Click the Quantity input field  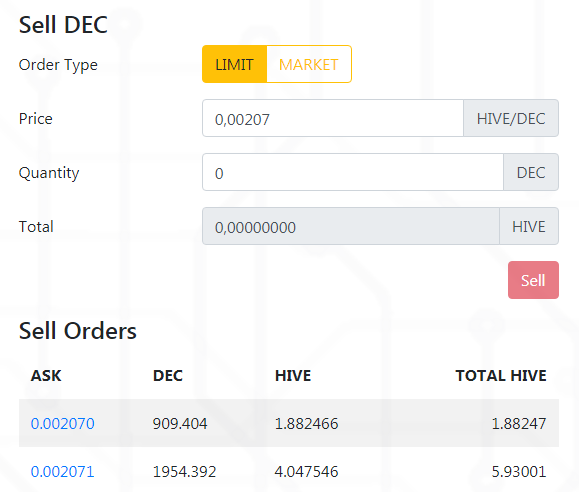tap(353, 172)
